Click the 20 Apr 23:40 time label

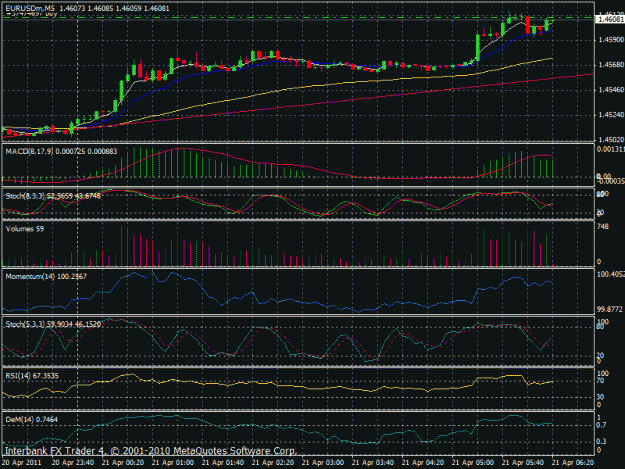pos(73,463)
